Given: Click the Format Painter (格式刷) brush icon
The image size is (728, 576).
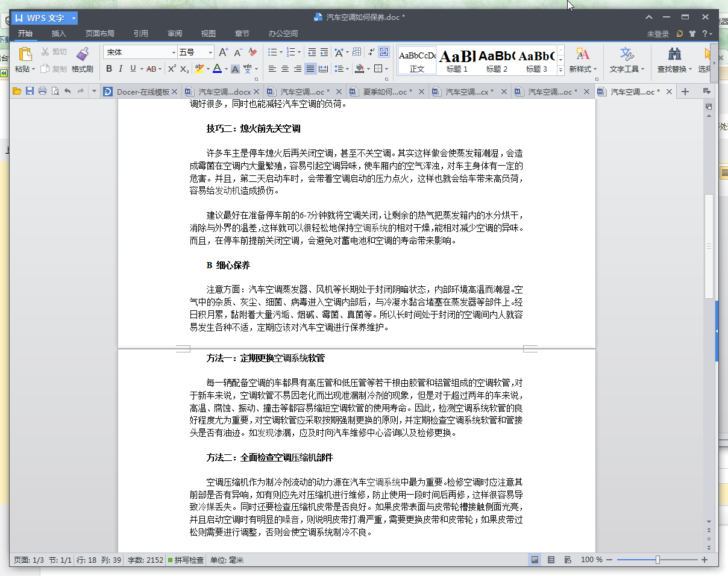Looking at the screenshot, I should (x=83, y=55).
